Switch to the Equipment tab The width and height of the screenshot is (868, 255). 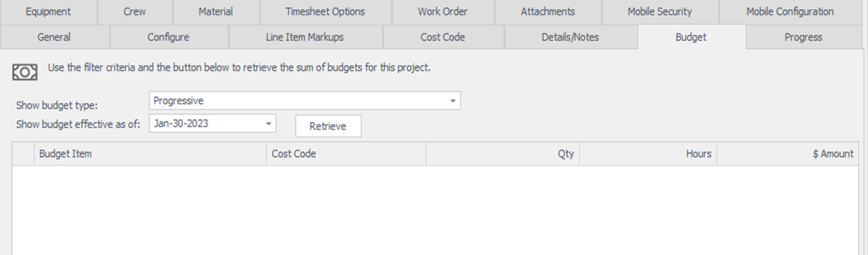(48, 12)
